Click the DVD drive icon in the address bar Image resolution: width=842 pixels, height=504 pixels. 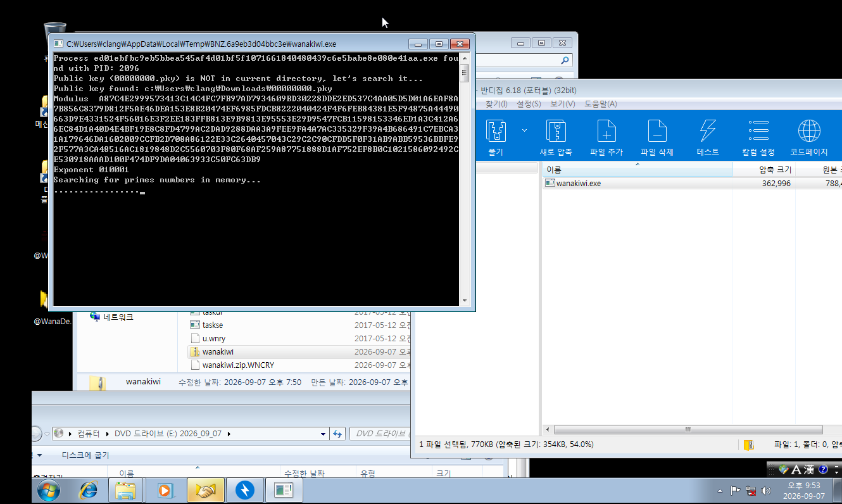59,434
